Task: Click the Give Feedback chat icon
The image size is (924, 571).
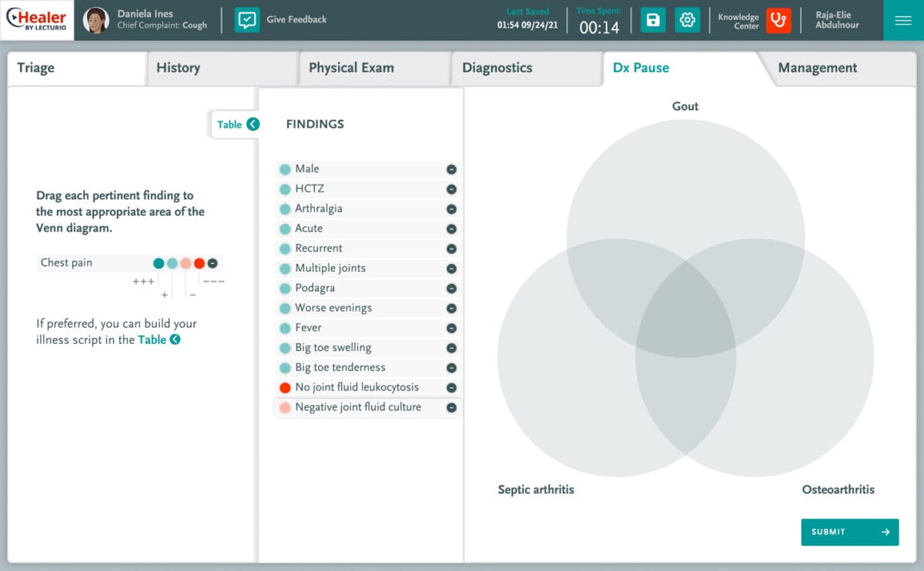Action: click(246, 20)
